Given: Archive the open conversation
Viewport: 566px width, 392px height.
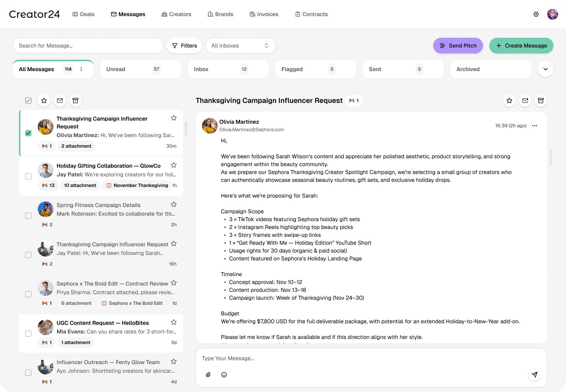Looking at the screenshot, I should pyautogui.click(x=541, y=101).
